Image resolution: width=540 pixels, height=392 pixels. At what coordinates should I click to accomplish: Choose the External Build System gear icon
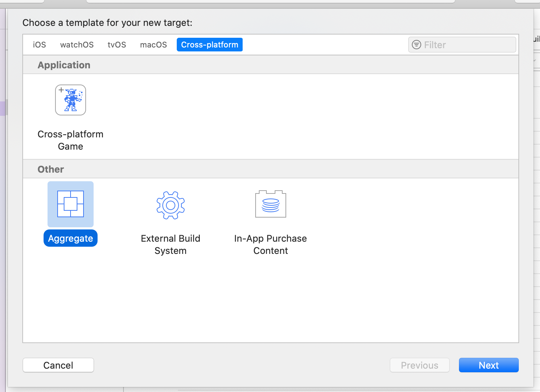point(171,205)
